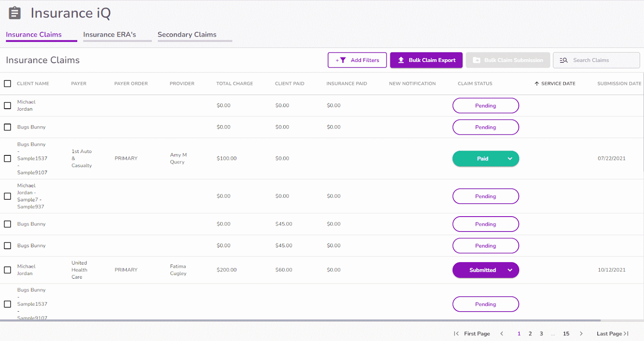Image resolution: width=644 pixels, height=341 pixels.
Task: Open the Secondary Claims tab
Action: 187,35
